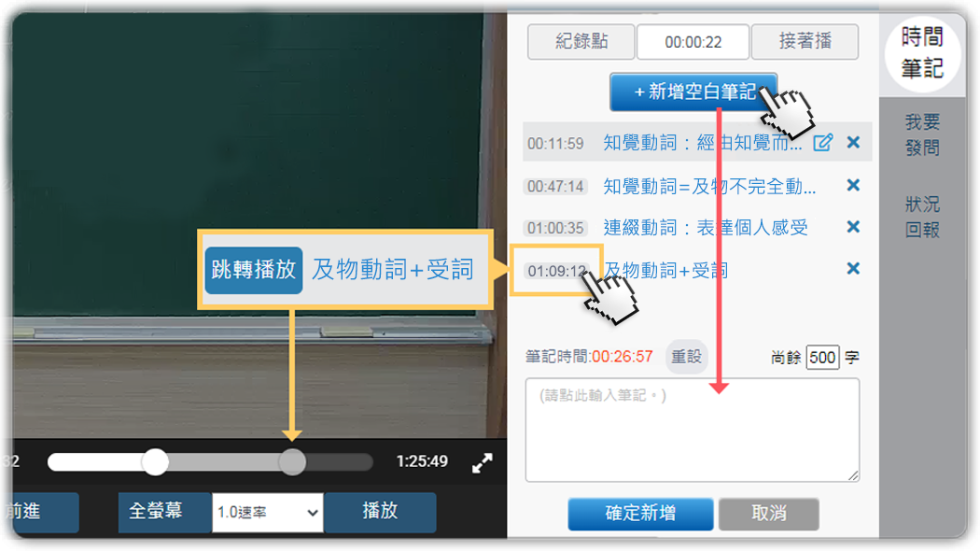
Task: Delete the 00:47:14 note with X
Action: pos(853,185)
